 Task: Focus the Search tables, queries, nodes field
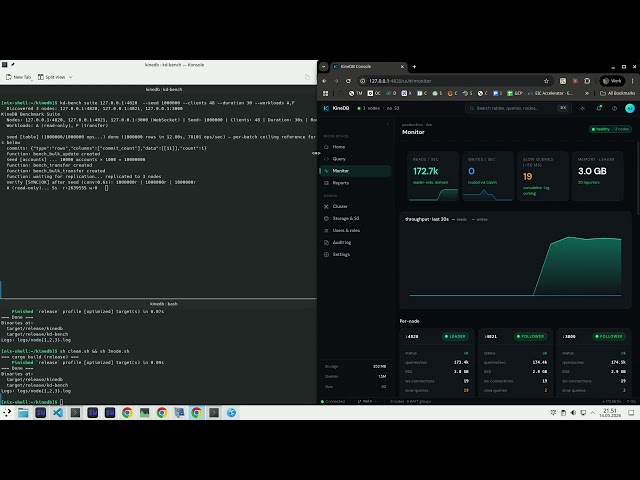(x=518, y=108)
